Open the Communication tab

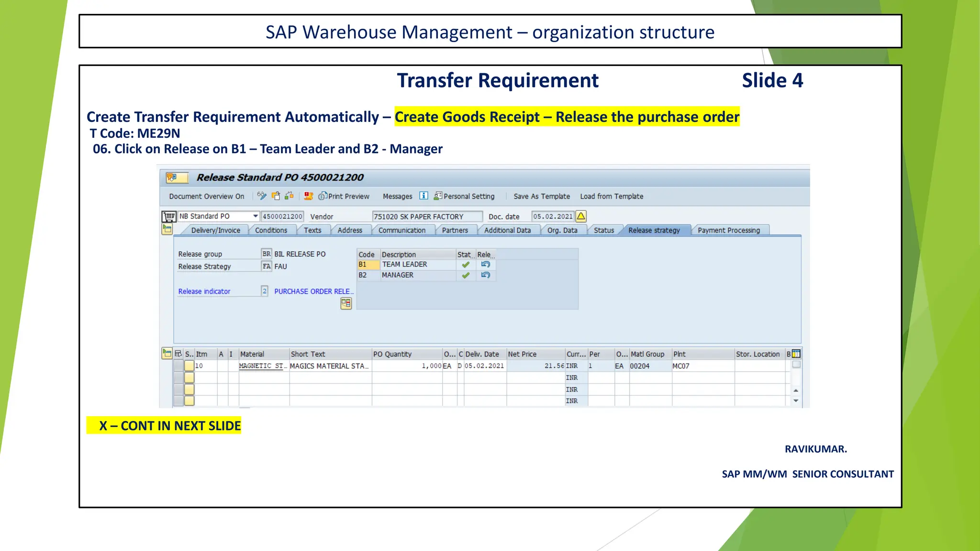[402, 230]
